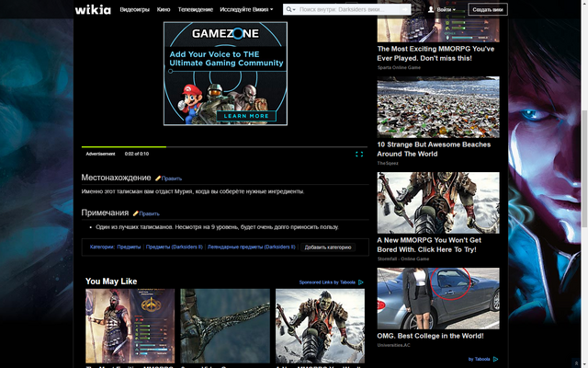Edit the Примечания section via Править
The width and height of the screenshot is (588, 368).
tap(149, 213)
